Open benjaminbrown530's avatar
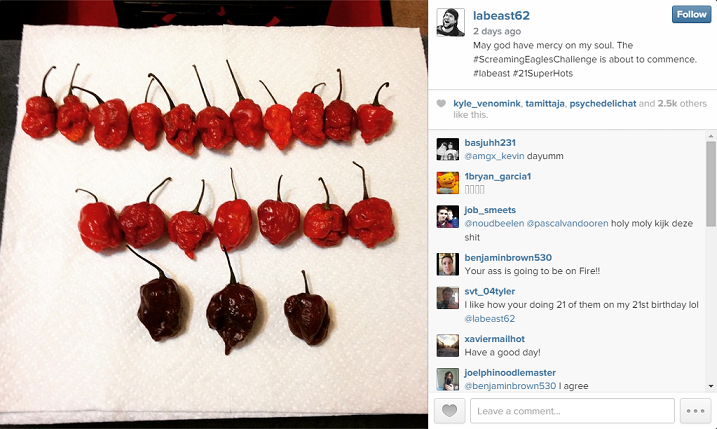 coord(448,264)
